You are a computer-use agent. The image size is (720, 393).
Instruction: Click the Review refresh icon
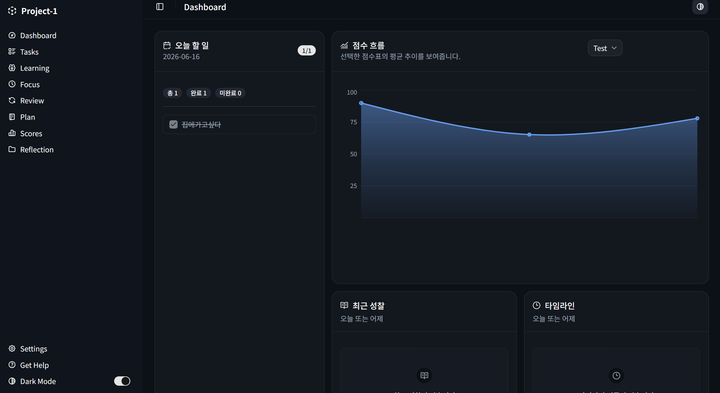coord(12,100)
